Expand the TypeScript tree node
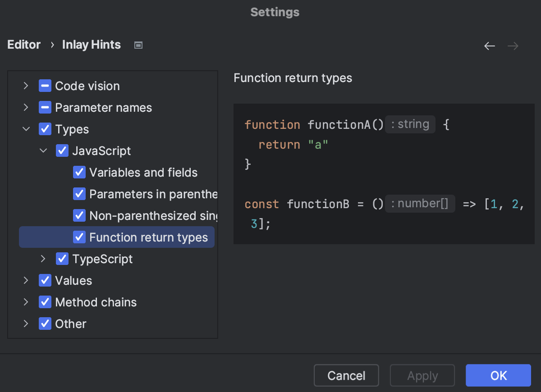This screenshot has height=392, width=541. click(x=43, y=259)
